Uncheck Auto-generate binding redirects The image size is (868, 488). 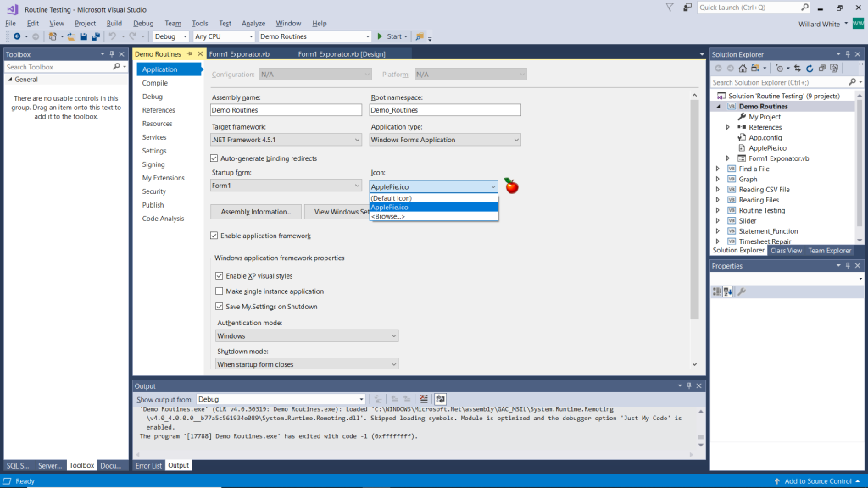click(214, 158)
